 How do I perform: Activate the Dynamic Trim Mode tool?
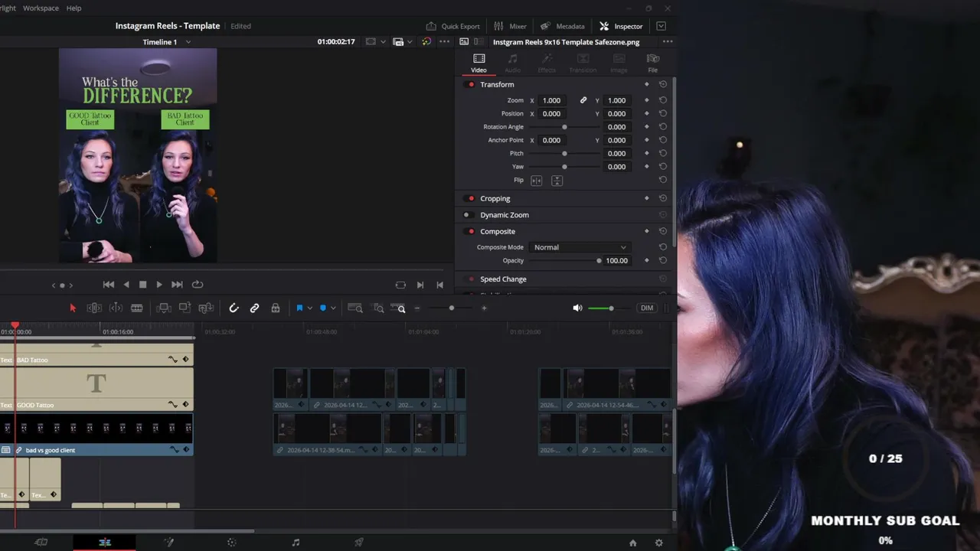click(x=116, y=308)
